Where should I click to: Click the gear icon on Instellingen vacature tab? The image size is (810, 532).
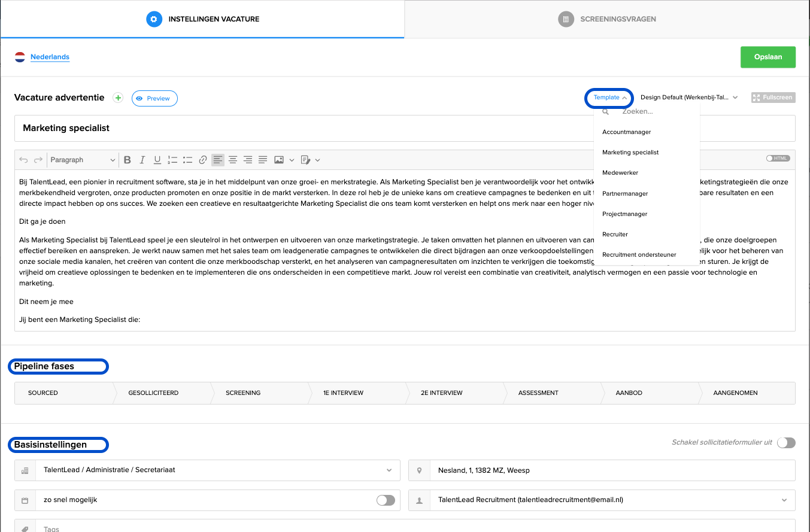pyautogui.click(x=154, y=19)
